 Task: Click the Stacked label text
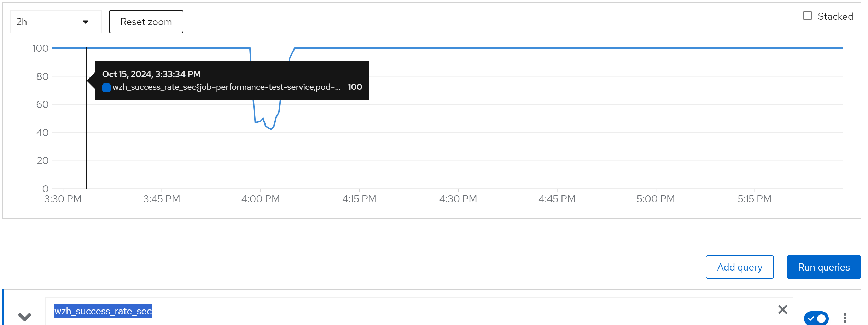[x=835, y=16]
